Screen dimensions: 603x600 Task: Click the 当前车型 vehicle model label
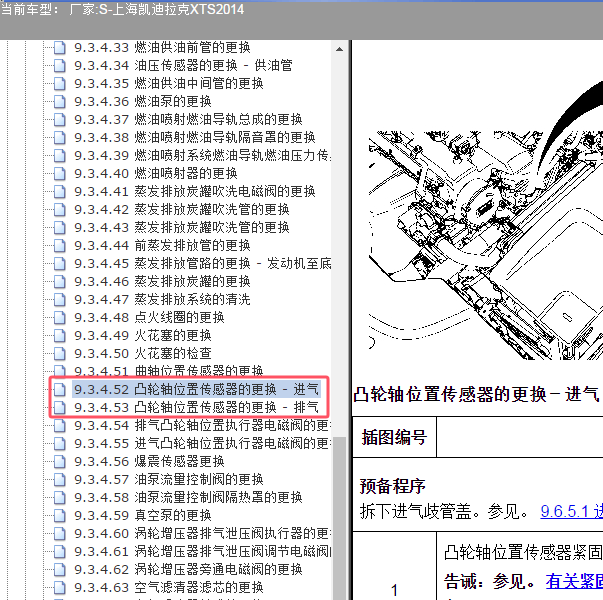point(122,9)
